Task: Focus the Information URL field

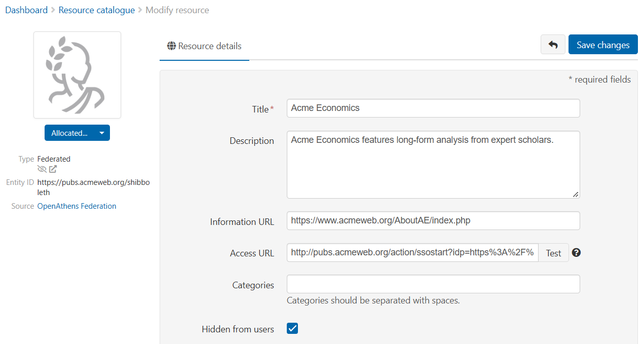Action: [433, 220]
